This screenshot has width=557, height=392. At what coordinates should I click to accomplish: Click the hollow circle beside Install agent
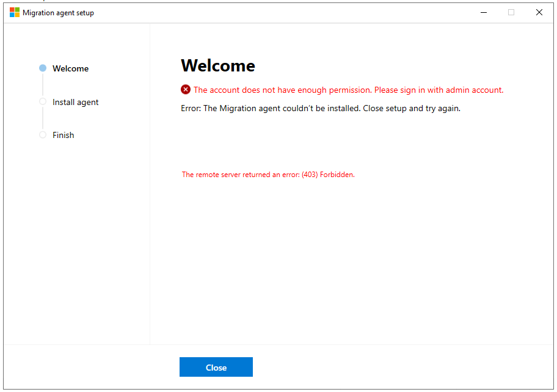pos(42,102)
